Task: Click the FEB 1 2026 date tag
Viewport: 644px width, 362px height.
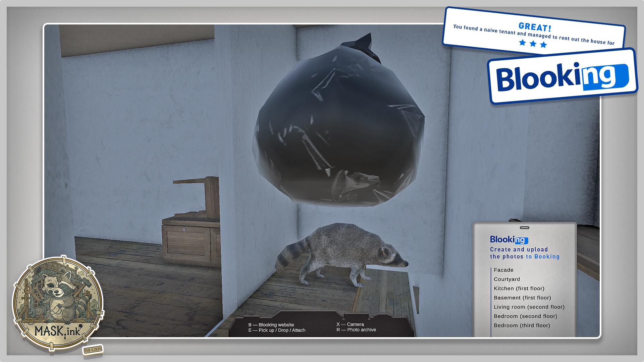Action: (x=93, y=350)
